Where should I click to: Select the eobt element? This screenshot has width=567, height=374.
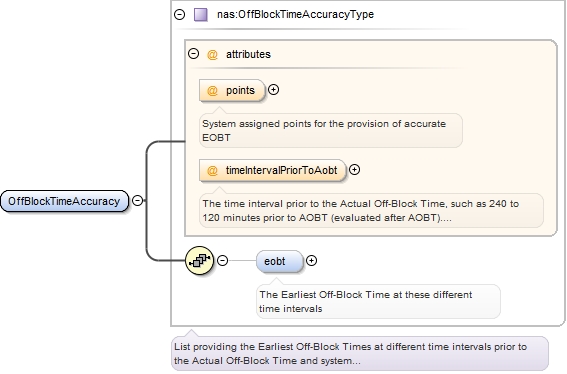(x=279, y=261)
